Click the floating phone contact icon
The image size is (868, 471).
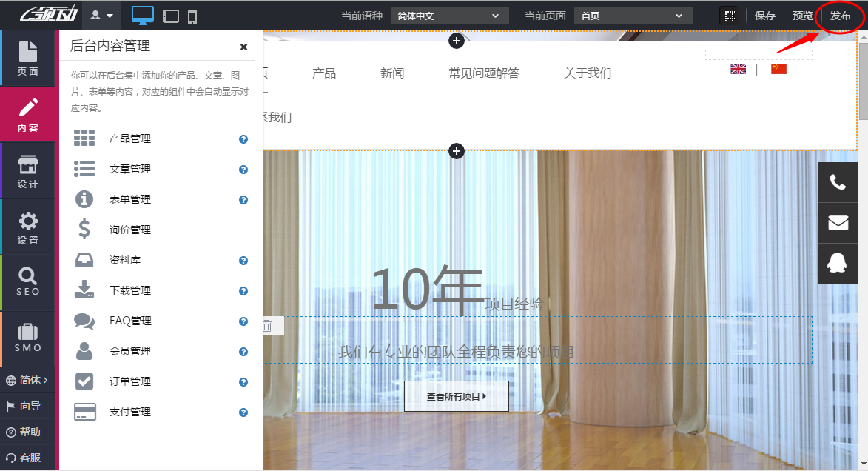(x=837, y=181)
